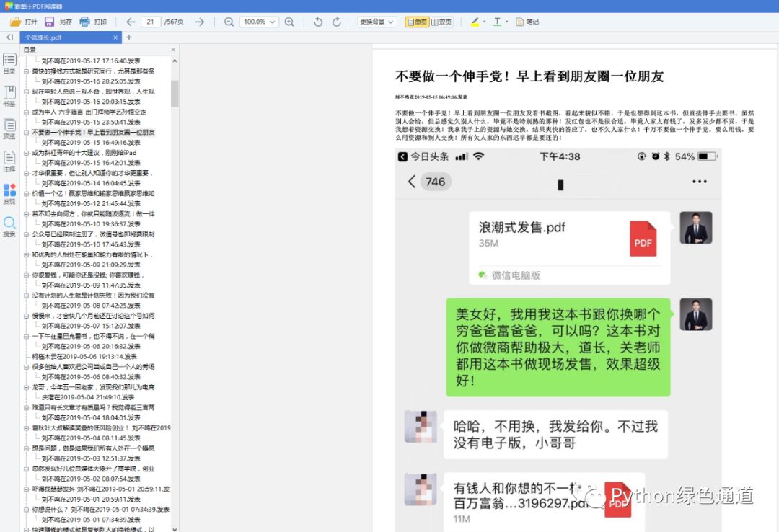Viewport: 779px width, 532px height.
Task: Jump to 价值一个亿 outline entry
Action: 93,193
